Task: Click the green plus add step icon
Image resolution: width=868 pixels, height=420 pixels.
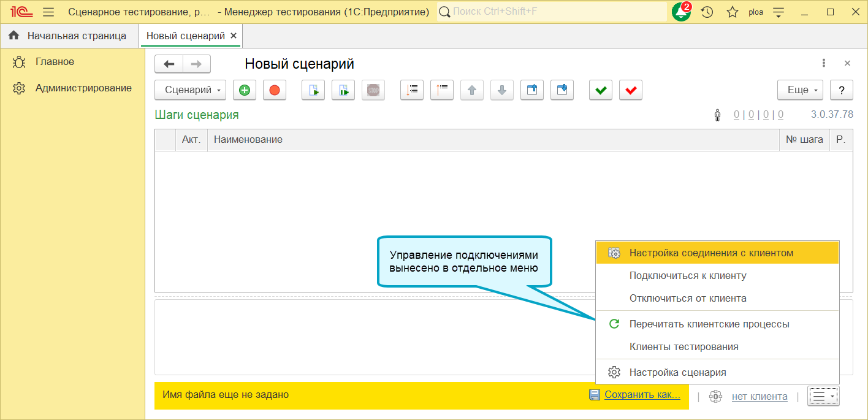Action: [245, 90]
